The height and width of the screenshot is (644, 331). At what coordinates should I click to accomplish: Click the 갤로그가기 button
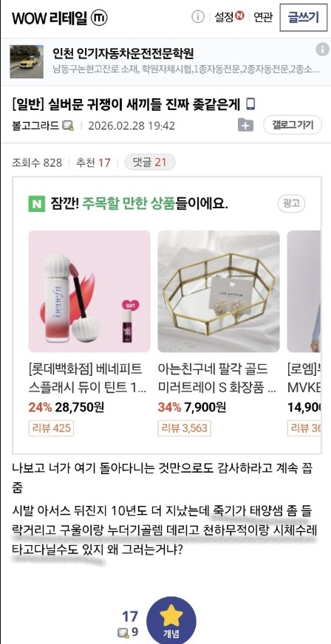point(293,125)
